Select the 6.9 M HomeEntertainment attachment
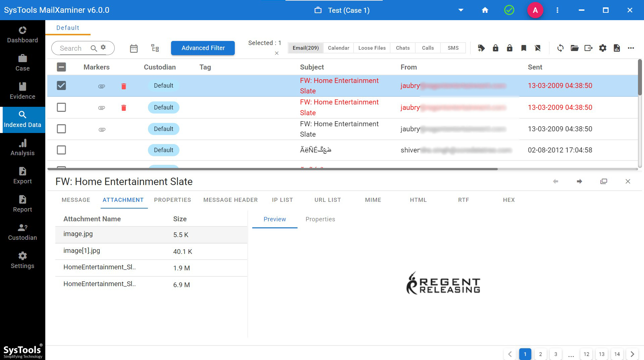644x360 pixels. [x=151, y=284]
